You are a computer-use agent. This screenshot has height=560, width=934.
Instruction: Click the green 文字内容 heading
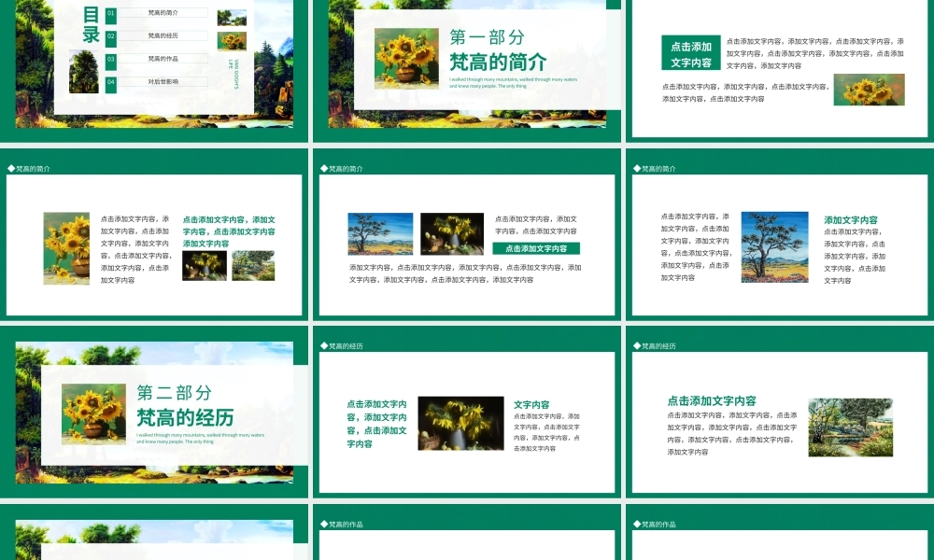(531, 405)
